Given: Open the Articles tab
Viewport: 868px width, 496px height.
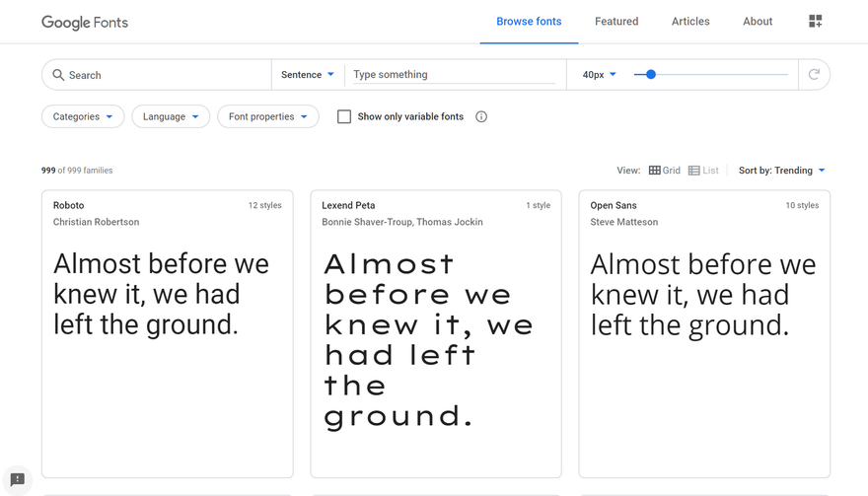Looking at the screenshot, I should 690,21.
